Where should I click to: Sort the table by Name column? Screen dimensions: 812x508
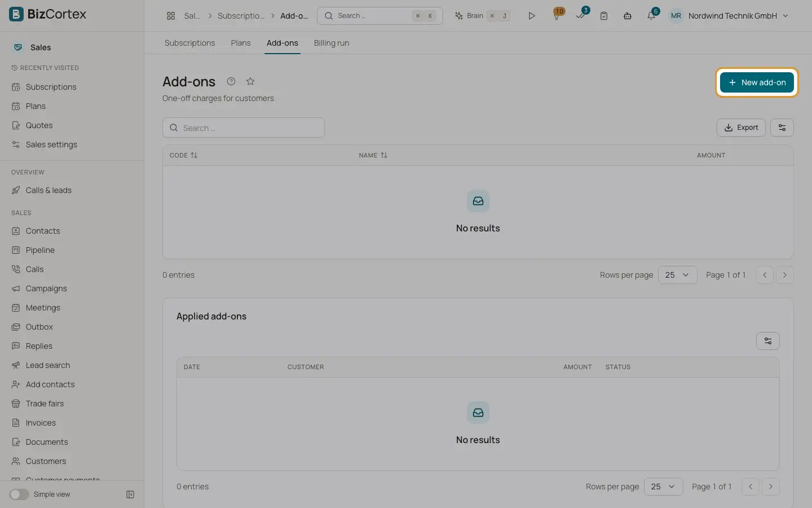(373, 155)
